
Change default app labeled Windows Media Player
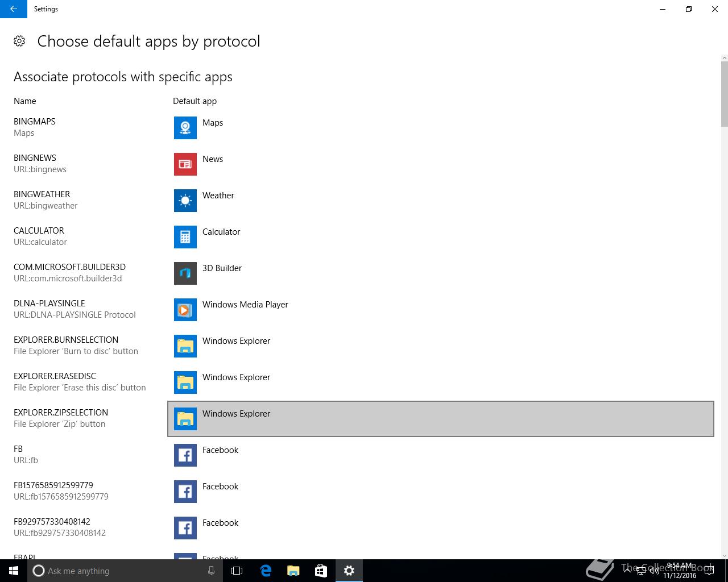point(441,310)
